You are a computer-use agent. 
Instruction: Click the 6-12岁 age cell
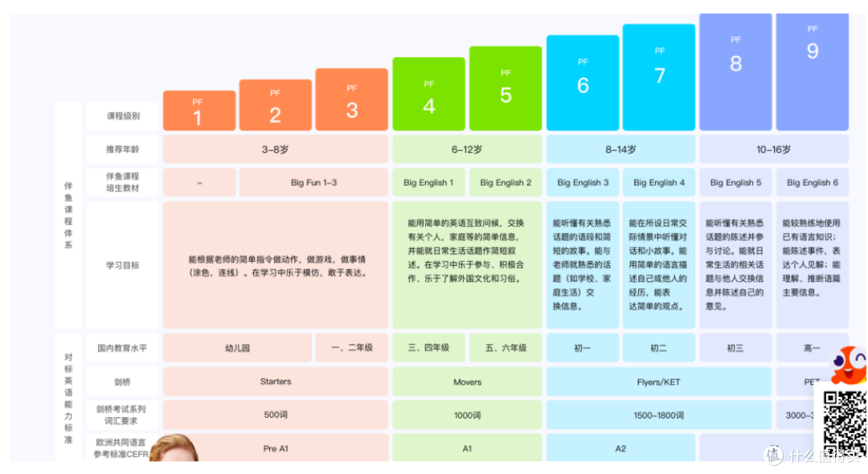[x=467, y=149]
